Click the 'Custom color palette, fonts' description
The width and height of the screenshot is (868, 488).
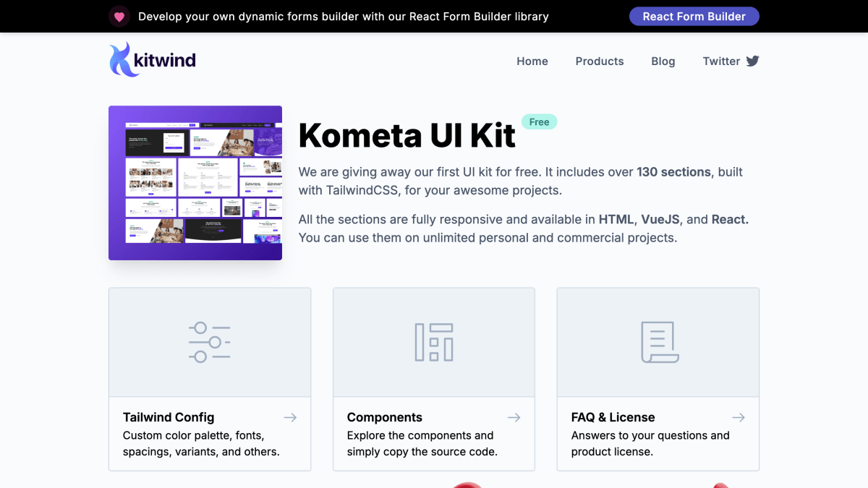click(201, 444)
